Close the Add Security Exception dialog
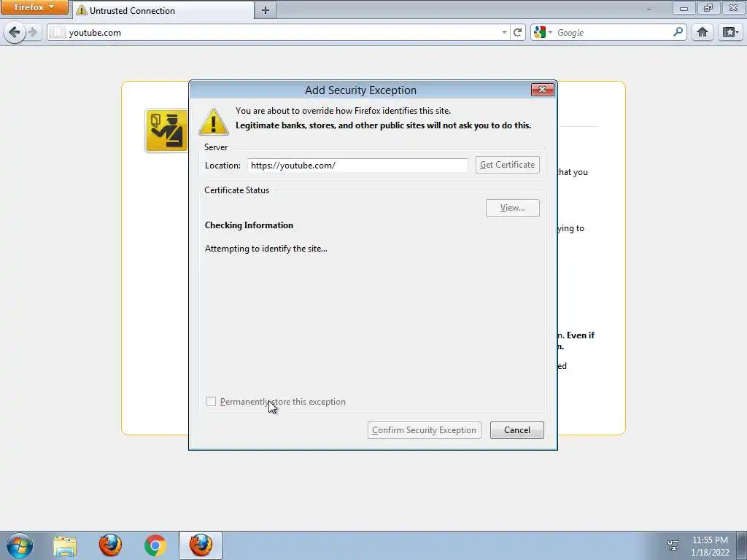Viewport: 747px width, 560px height. click(542, 90)
